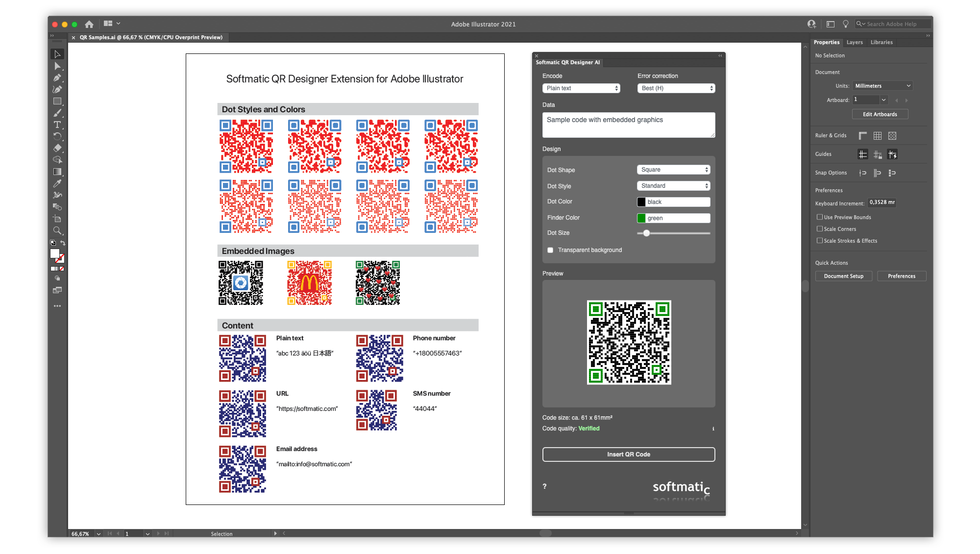
Task: Switch to the Layers tab
Action: (x=855, y=42)
